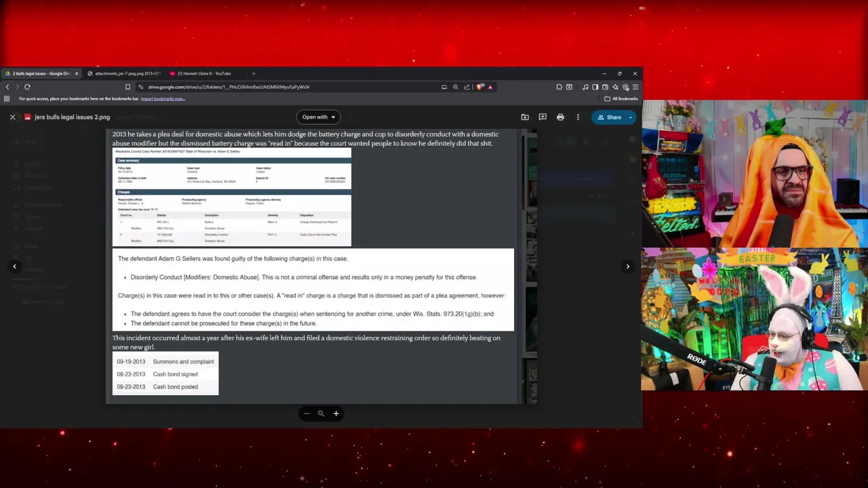The image size is (868, 488).
Task: Click 'The defendant Adam G Sellers' sentence
Action: [233, 258]
